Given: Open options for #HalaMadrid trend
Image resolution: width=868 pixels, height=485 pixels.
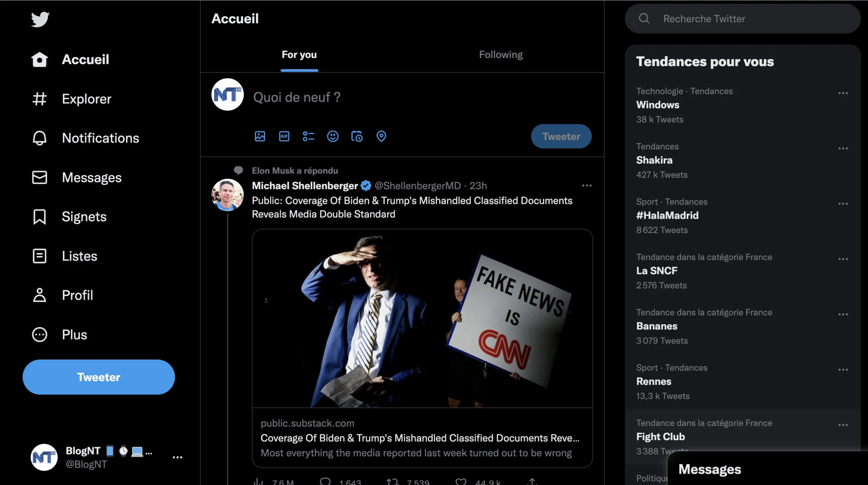Looking at the screenshot, I should pyautogui.click(x=843, y=203).
